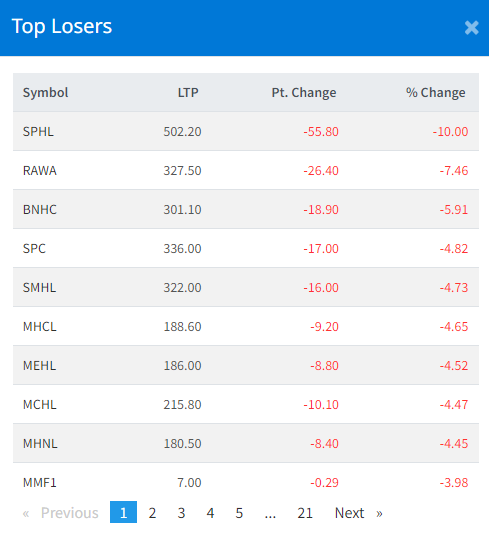Image resolution: width=489 pixels, height=535 pixels.
Task: Open the MMF1 symbol entry
Action: click(x=40, y=482)
